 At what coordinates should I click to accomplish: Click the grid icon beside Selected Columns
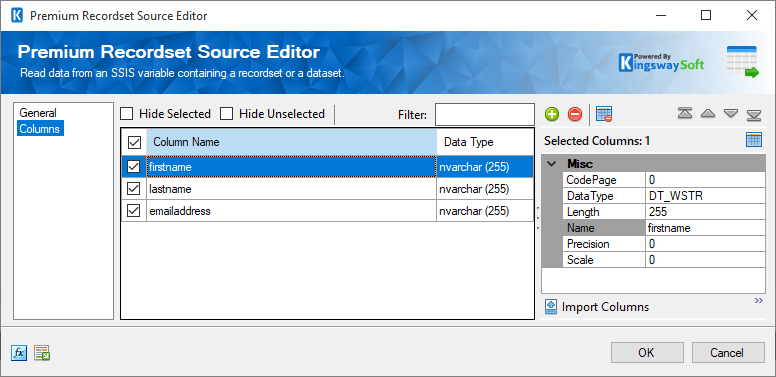754,140
